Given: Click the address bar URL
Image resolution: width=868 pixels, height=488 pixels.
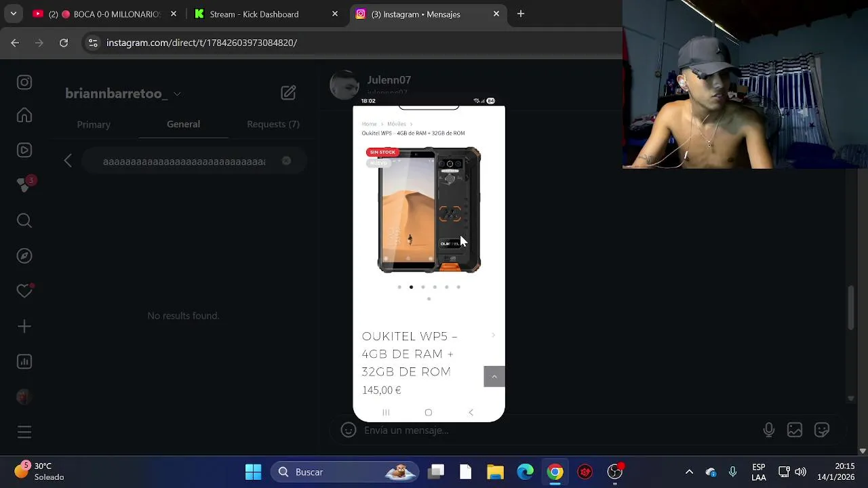Looking at the screenshot, I should [x=201, y=43].
